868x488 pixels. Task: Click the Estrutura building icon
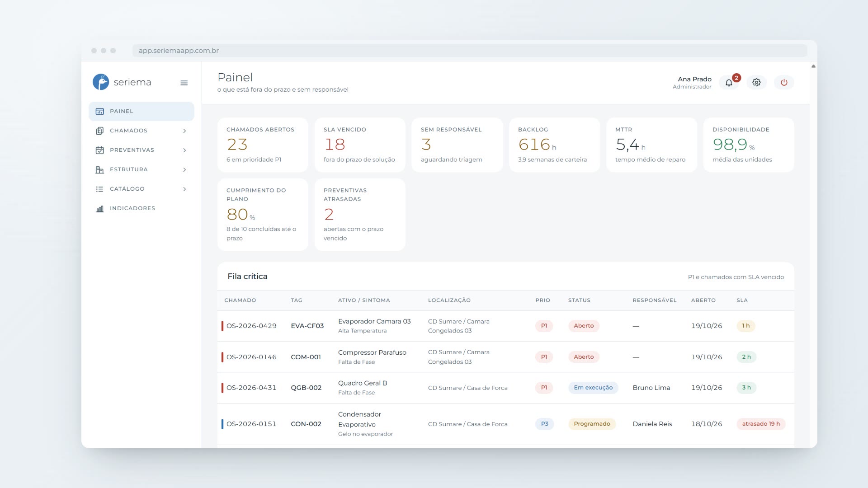tap(100, 169)
